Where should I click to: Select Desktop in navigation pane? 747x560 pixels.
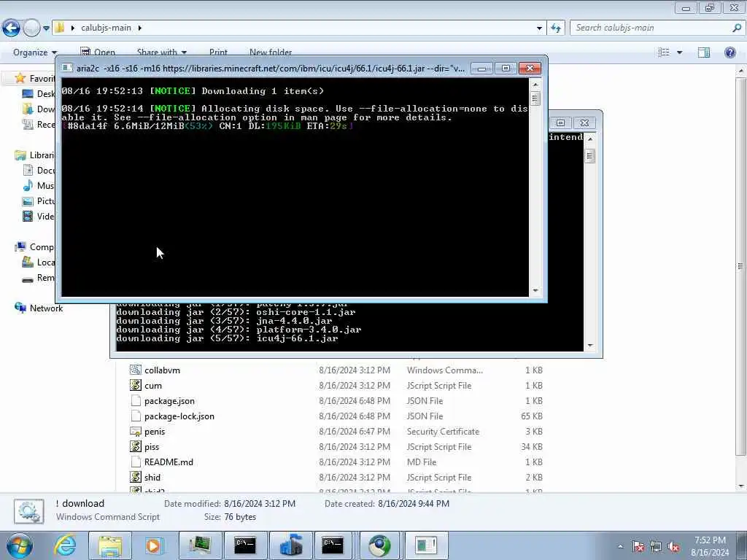(x=39, y=94)
